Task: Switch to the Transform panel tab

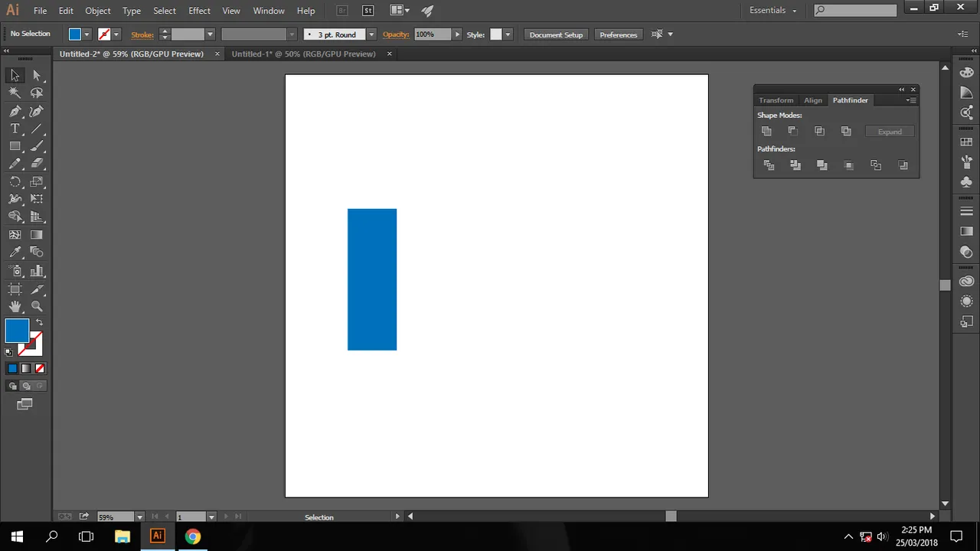Action: [x=776, y=100]
